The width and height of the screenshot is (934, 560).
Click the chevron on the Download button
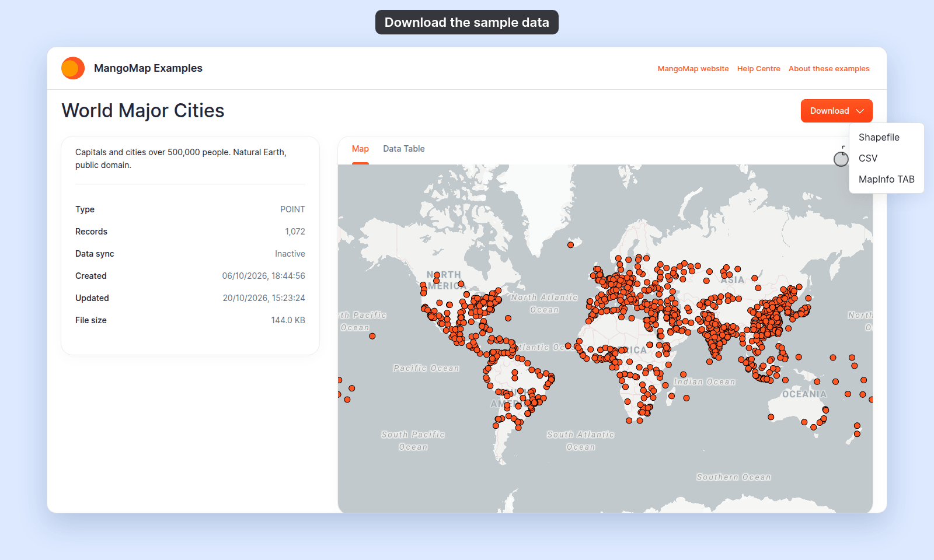coord(860,111)
